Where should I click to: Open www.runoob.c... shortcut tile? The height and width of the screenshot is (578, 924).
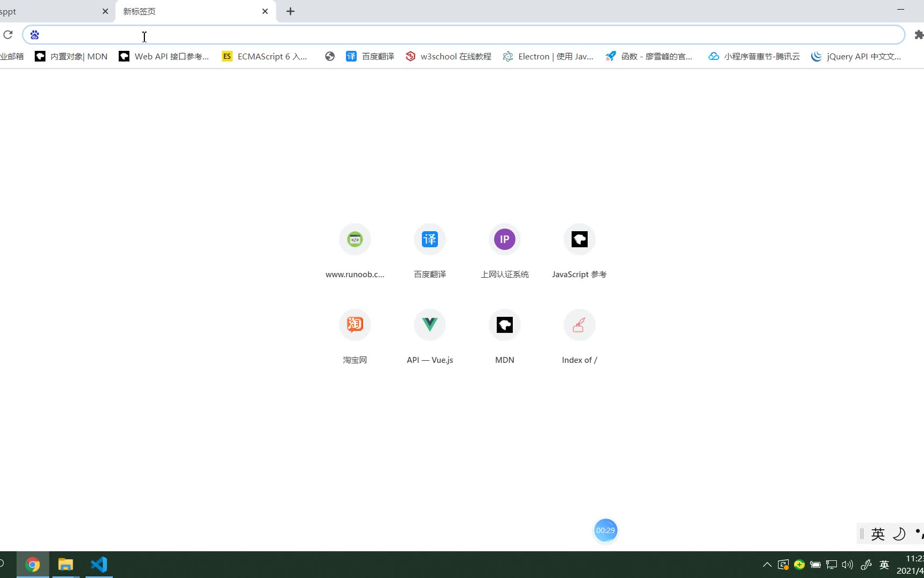point(355,251)
